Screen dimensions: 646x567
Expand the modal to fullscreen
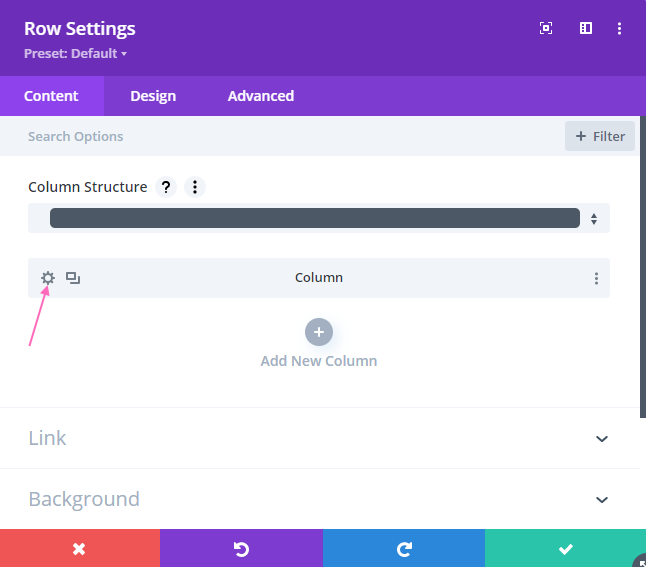click(546, 28)
